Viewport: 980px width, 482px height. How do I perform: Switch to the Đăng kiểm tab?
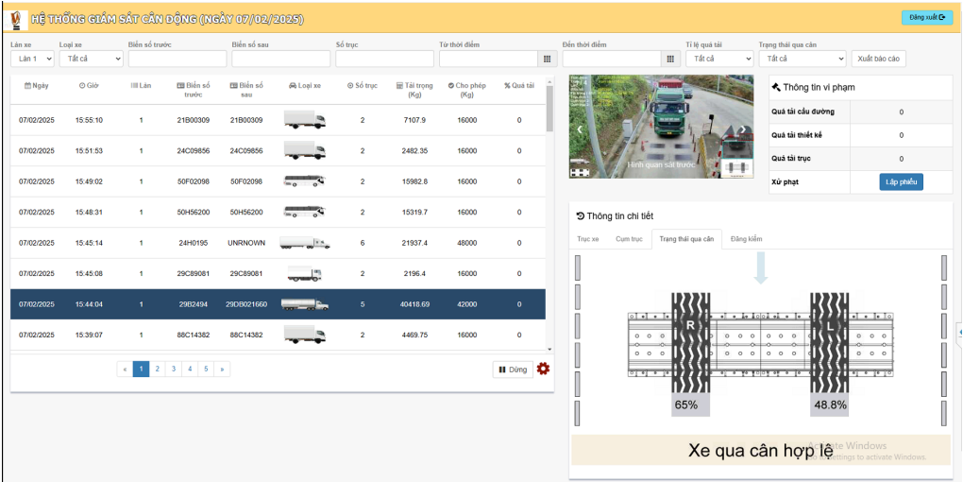pos(746,239)
